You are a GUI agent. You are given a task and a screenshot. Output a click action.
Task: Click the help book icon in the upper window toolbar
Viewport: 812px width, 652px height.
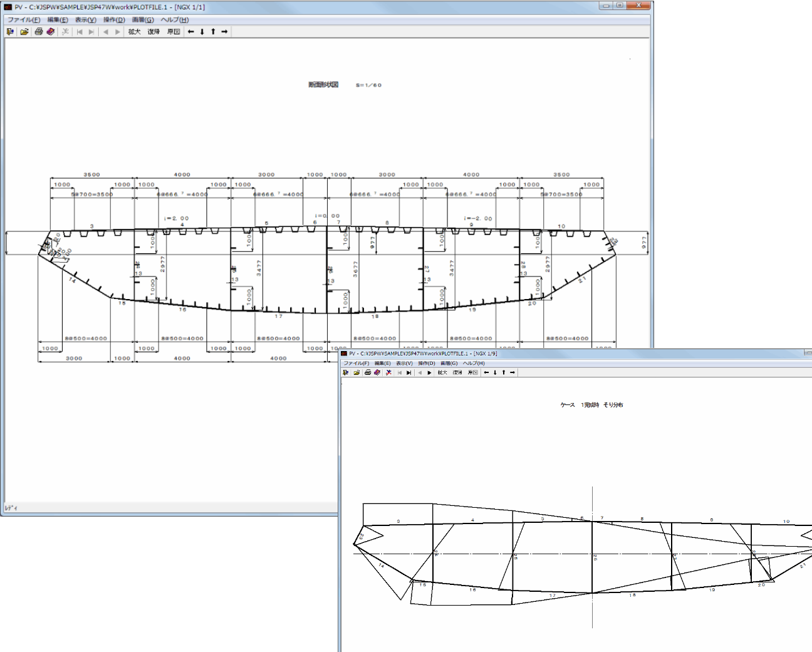(51, 31)
